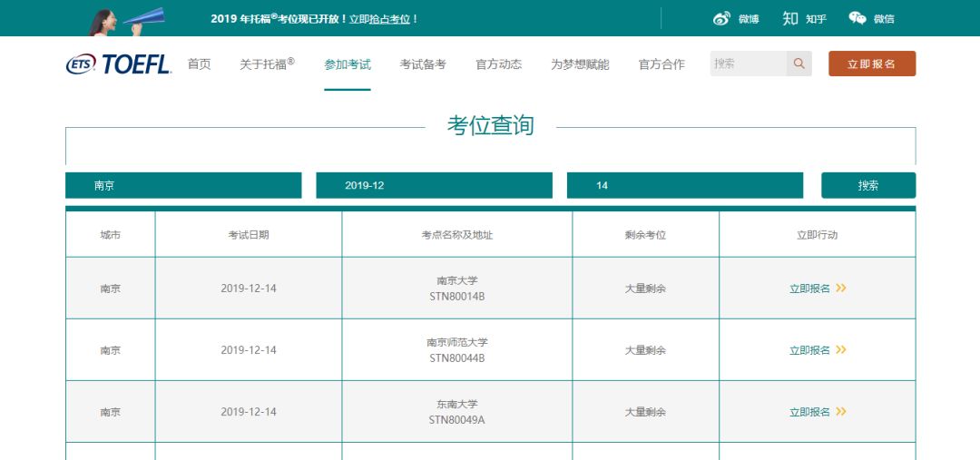Screen dimensions: 980x460
Task: Open the 首页 menu item
Action: click(200, 64)
